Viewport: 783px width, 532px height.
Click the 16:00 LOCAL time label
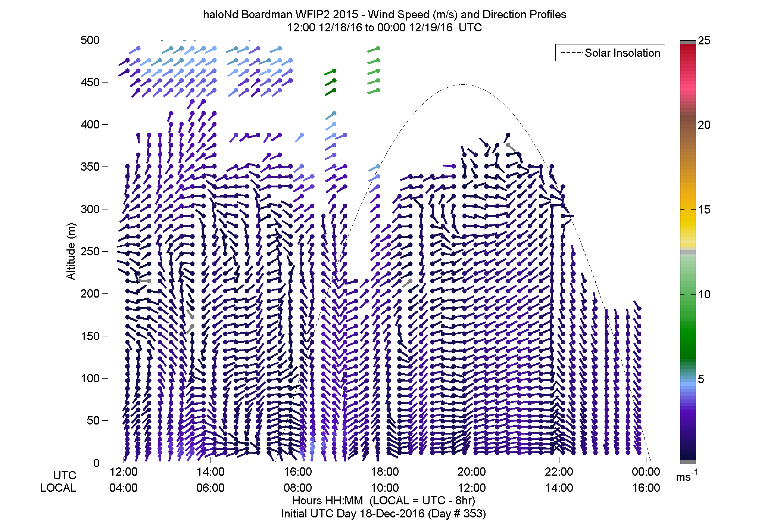tap(646, 488)
